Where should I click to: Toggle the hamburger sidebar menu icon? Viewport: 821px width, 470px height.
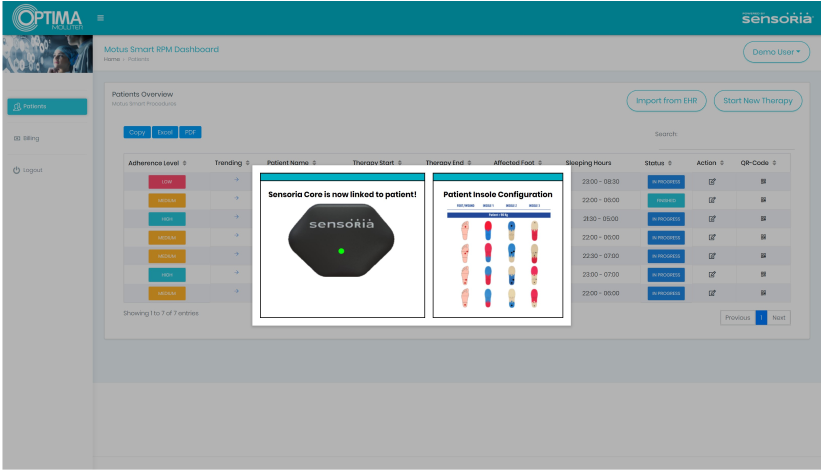pos(101,18)
